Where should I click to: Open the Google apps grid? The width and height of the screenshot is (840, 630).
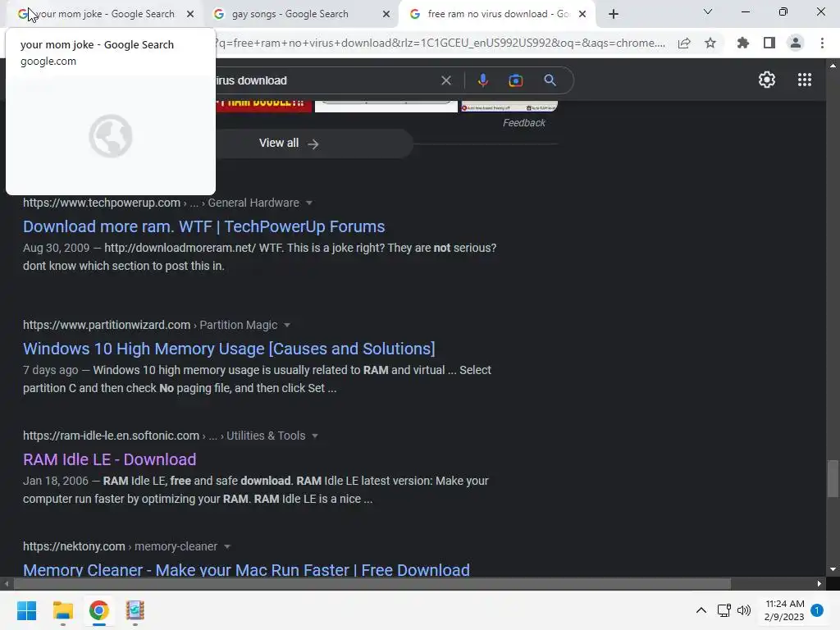click(x=805, y=80)
